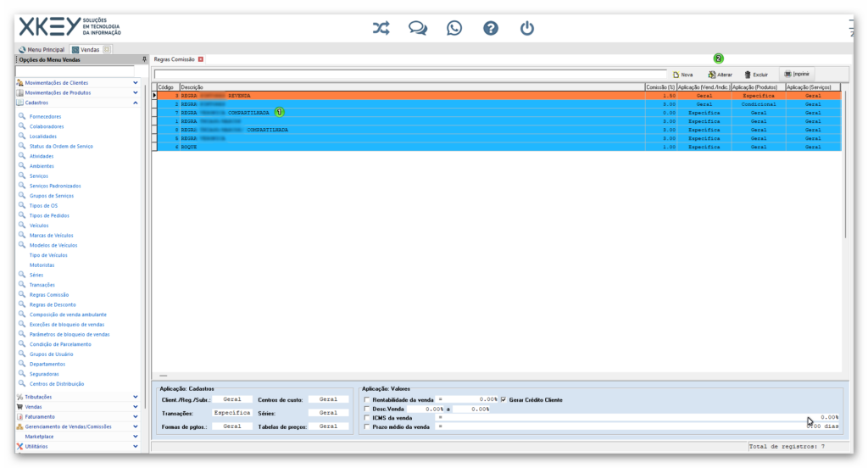Click the Imprimir printer button
The width and height of the screenshot is (868, 468).
[x=796, y=75]
